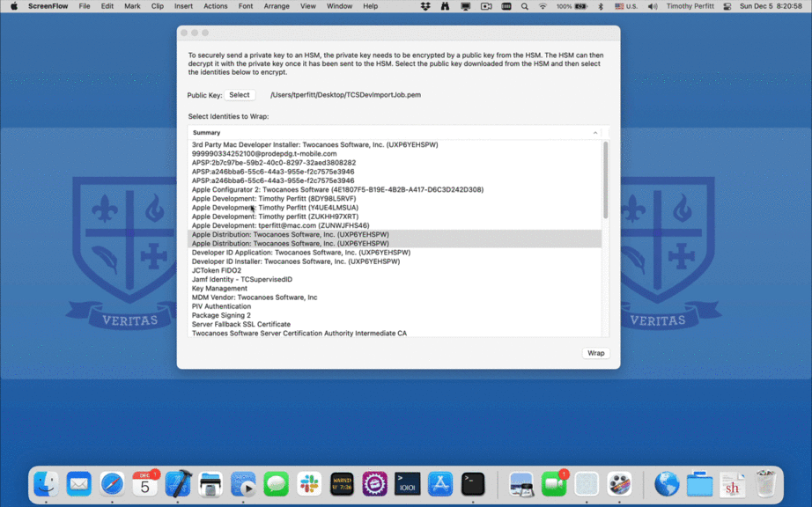Launch Mail from the Dock

coord(78,484)
